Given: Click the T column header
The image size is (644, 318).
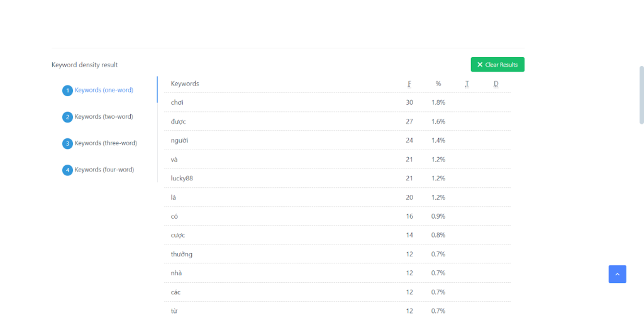Looking at the screenshot, I should (467, 84).
